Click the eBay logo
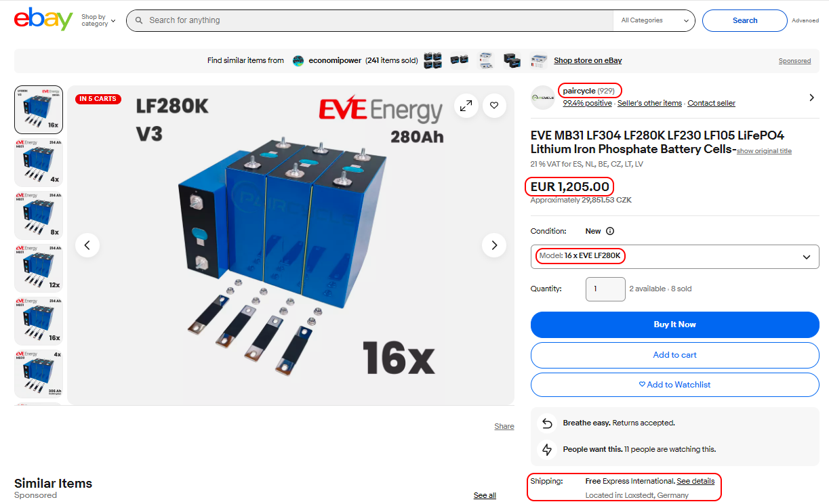 click(43, 20)
